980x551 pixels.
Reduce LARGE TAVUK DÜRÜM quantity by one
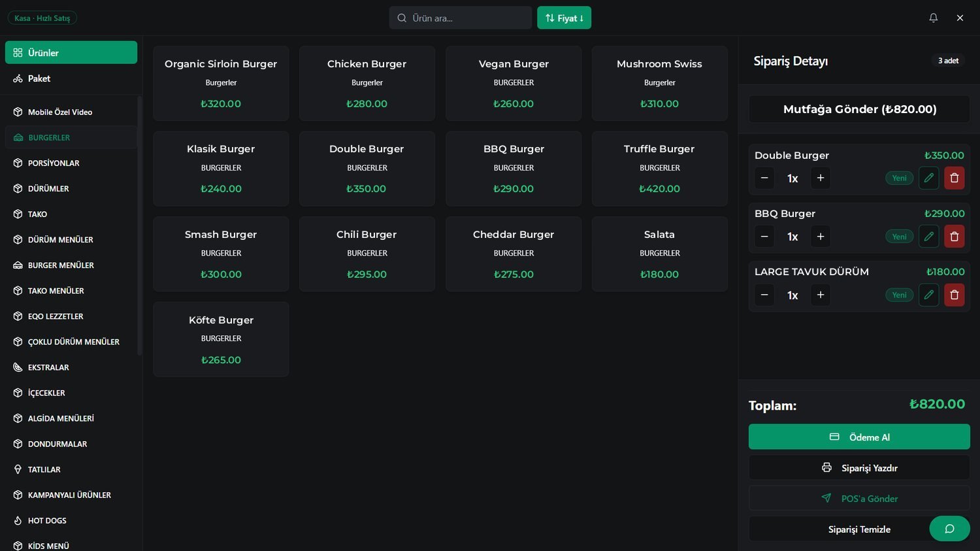(764, 295)
